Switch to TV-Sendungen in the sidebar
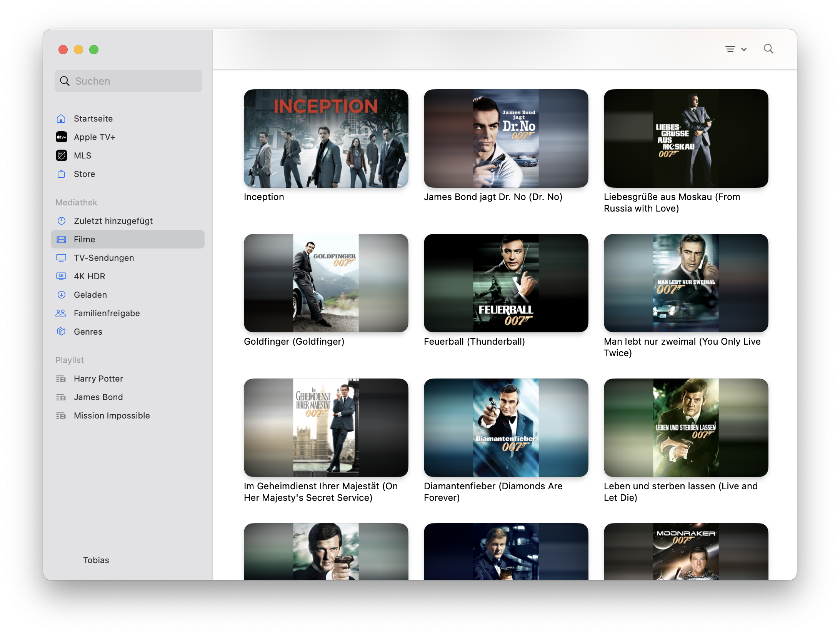This screenshot has height=637, width=840. (x=104, y=258)
